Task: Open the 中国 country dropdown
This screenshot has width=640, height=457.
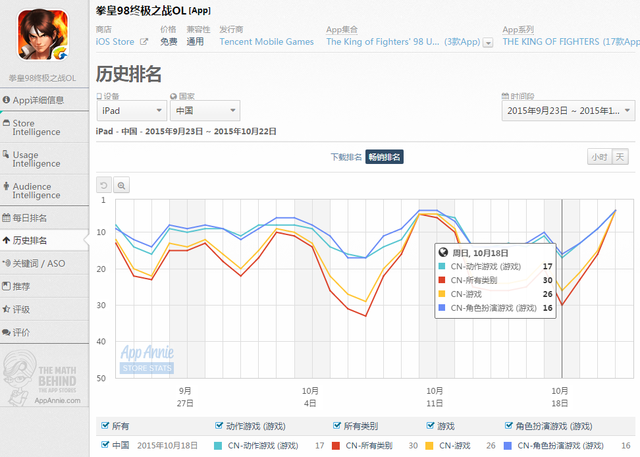Action: (x=205, y=111)
